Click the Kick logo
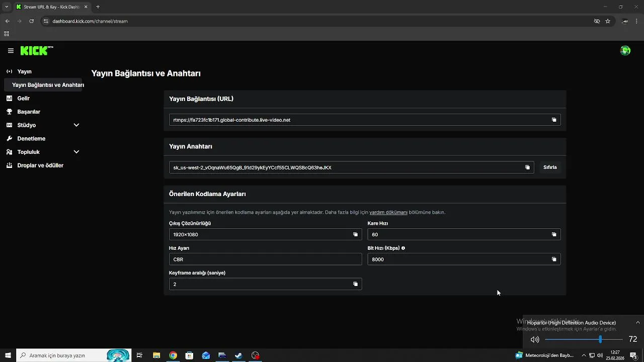The image size is (644, 362). click(37, 51)
